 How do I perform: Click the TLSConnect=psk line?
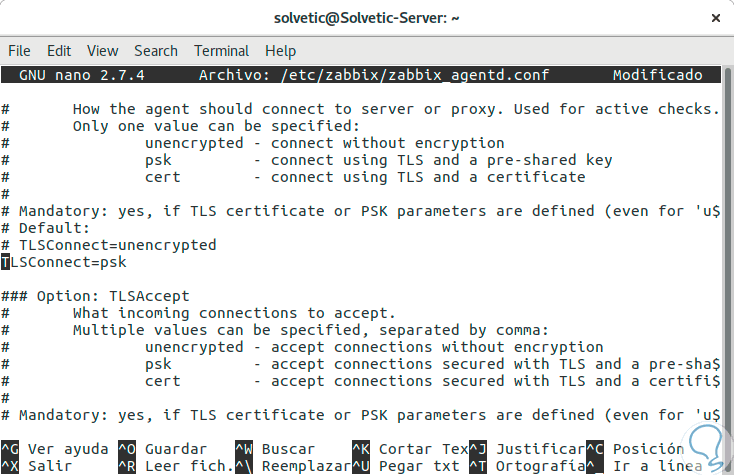64,262
